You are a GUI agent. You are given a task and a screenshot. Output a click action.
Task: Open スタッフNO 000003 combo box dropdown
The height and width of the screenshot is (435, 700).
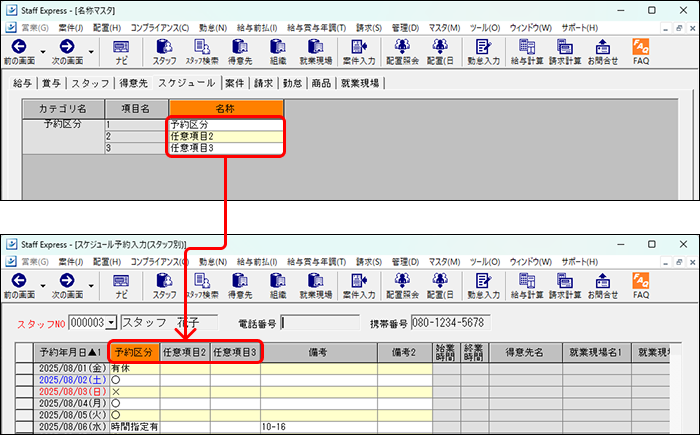click(x=112, y=322)
